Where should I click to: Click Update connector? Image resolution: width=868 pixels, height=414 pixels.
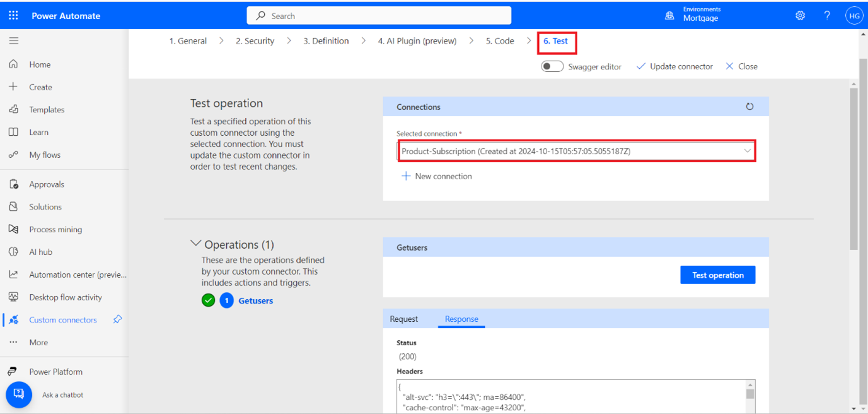674,66
